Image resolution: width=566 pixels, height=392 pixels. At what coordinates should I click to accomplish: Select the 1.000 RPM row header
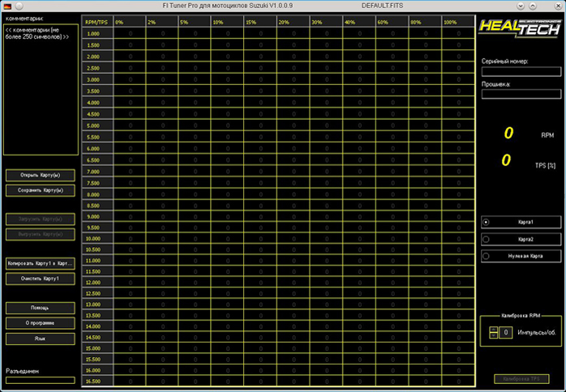coord(97,33)
